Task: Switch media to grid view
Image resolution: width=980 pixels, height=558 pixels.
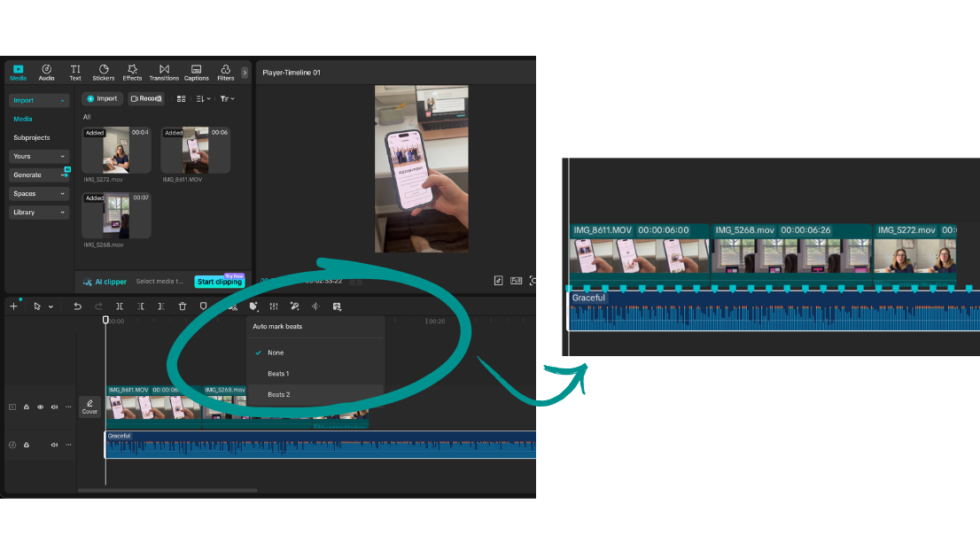Action: click(182, 98)
